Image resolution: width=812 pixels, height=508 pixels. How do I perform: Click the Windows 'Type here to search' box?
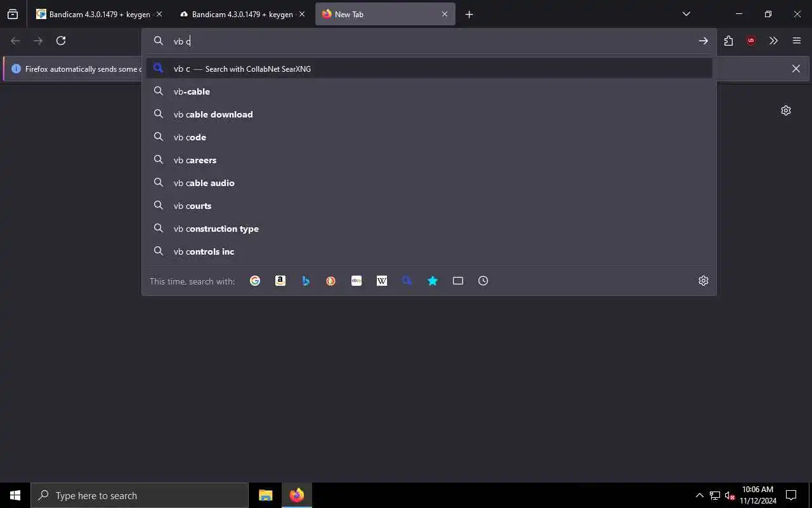(x=140, y=495)
